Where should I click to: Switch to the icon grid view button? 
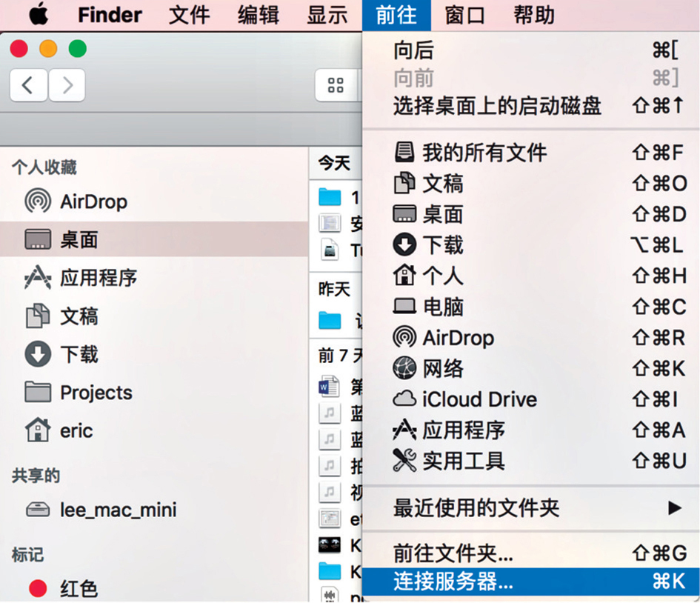(x=336, y=86)
